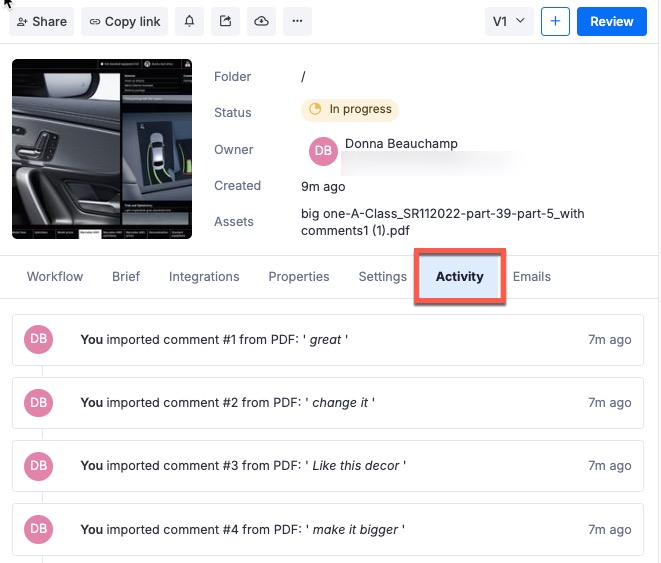Open notifications bell icon

coord(190,21)
